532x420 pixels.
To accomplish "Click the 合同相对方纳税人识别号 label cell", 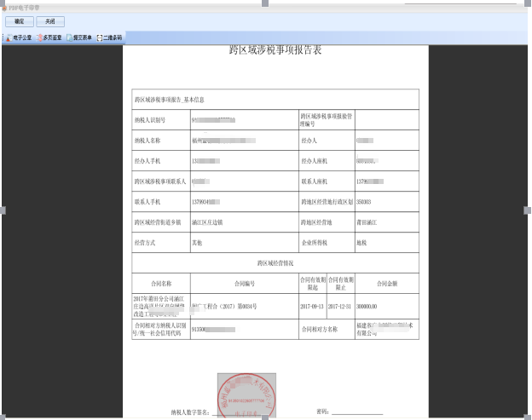I will 161,329.
